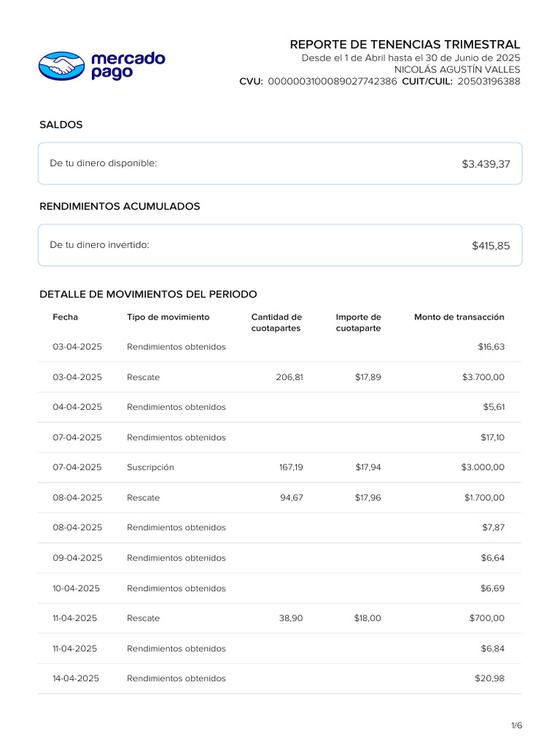The width and height of the screenshot is (560, 747).
Task: Click the amount $17,10
Action: click(492, 438)
